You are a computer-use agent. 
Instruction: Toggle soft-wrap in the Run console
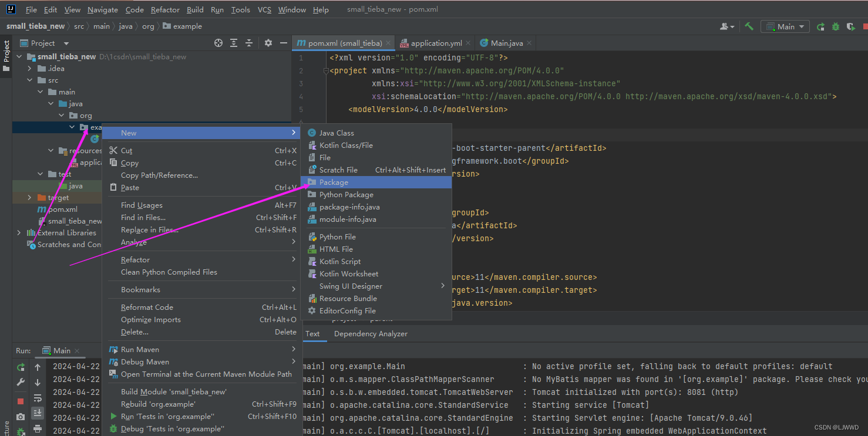pos(38,398)
